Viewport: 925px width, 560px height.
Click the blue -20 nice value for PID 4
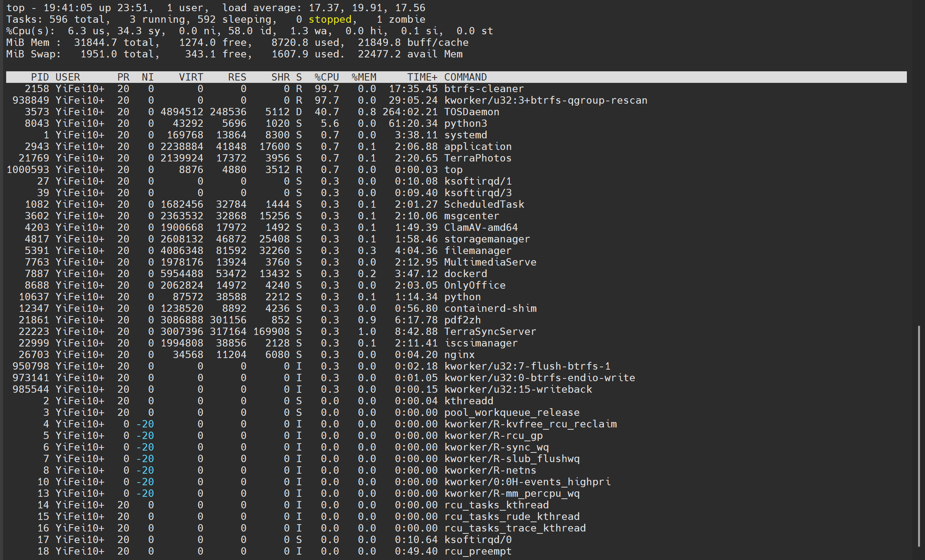pyautogui.click(x=145, y=424)
